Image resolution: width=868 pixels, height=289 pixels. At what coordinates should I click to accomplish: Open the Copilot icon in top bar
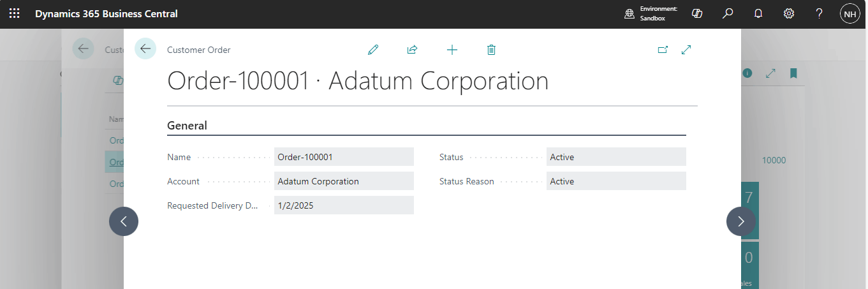(697, 13)
